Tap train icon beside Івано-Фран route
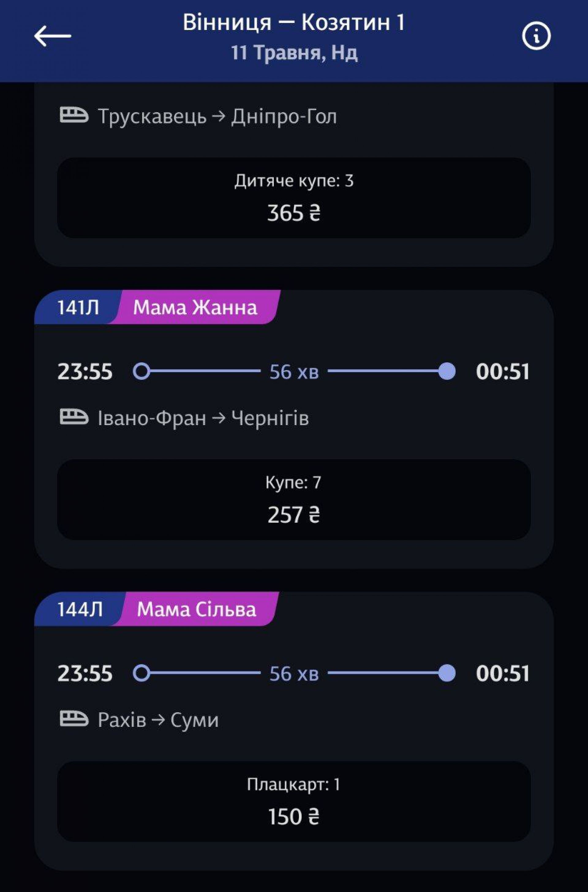The image size is (588, 892). pyautogui.click(x=74, y=417)
